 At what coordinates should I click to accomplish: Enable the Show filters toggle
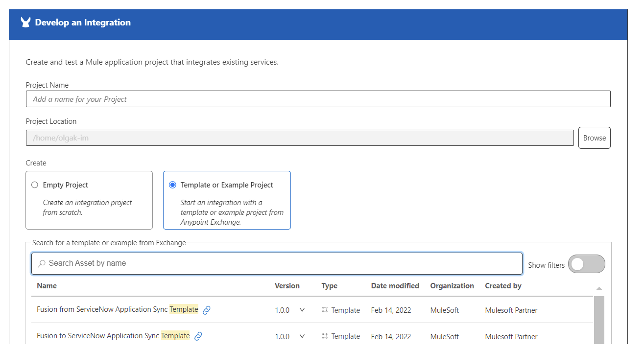[x=586, y=263]
